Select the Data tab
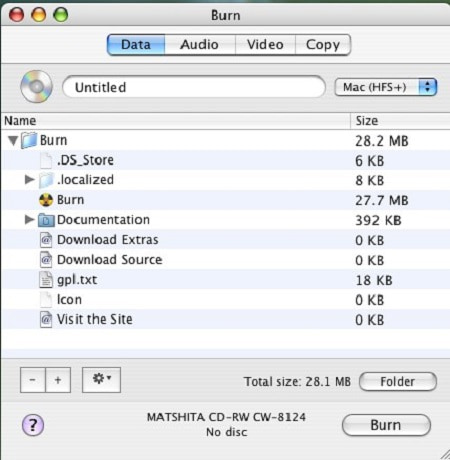Viewport: 450px width, 460px height. (x=136, y=45)
